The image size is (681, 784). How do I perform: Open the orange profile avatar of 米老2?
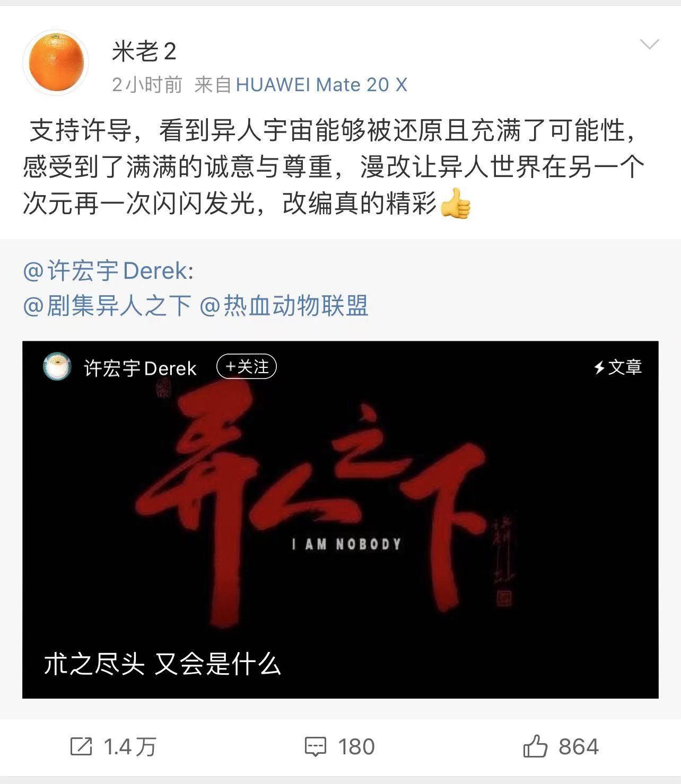(x=56, y=63)
